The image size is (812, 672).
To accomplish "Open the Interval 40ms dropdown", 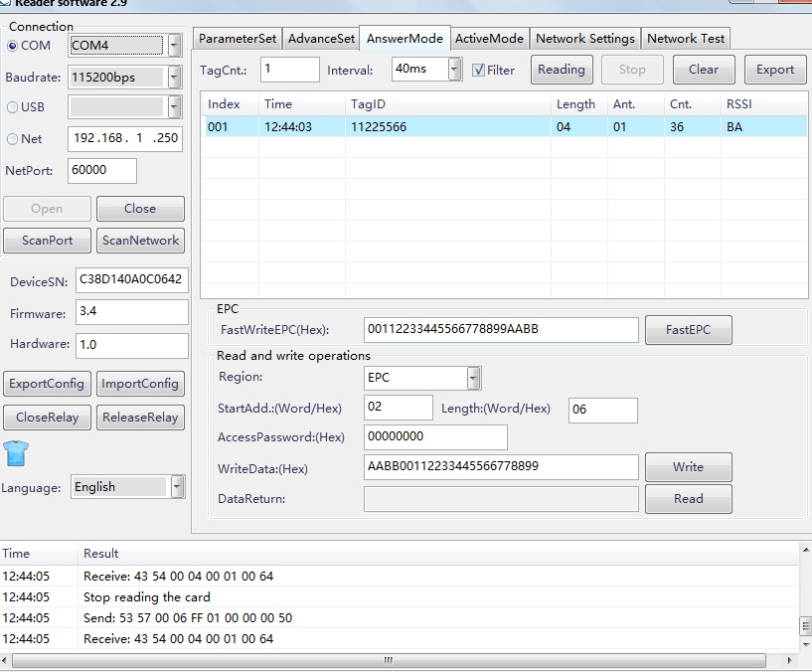I will pos(454,70).
